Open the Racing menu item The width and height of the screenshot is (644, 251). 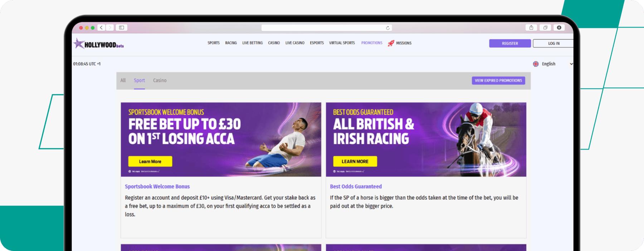[x=231, y=43]
